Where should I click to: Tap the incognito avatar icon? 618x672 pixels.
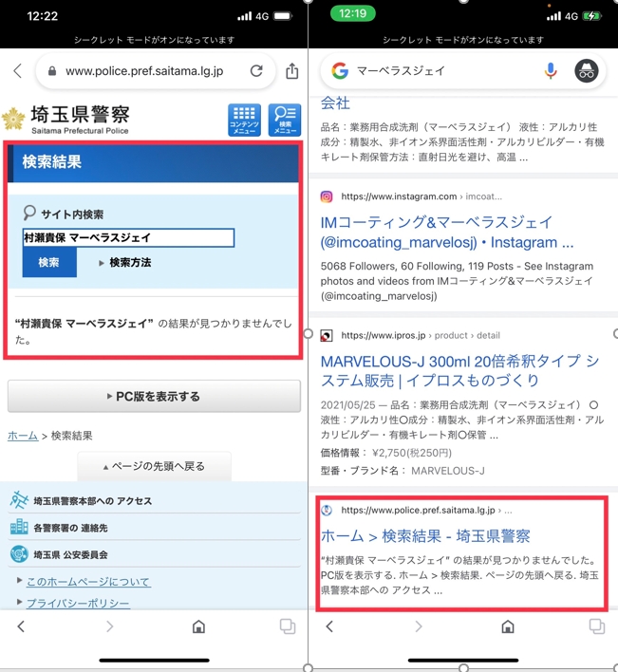[x=587, y=71]
